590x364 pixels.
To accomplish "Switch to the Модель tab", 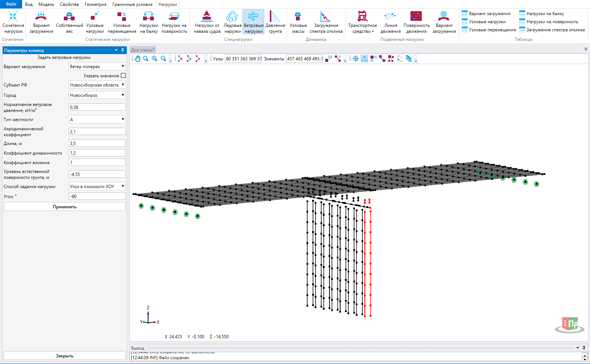I will [x=46, y=4].
